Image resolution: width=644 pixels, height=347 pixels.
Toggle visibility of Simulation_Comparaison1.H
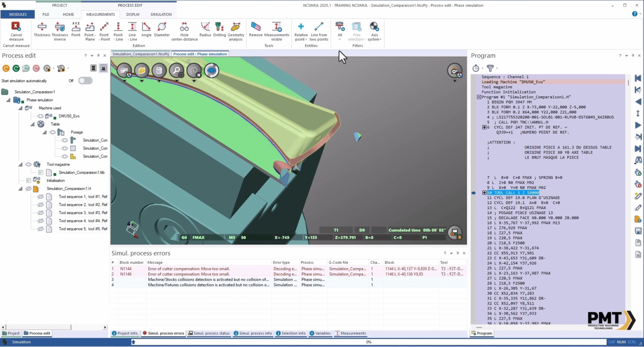point(28,189)
